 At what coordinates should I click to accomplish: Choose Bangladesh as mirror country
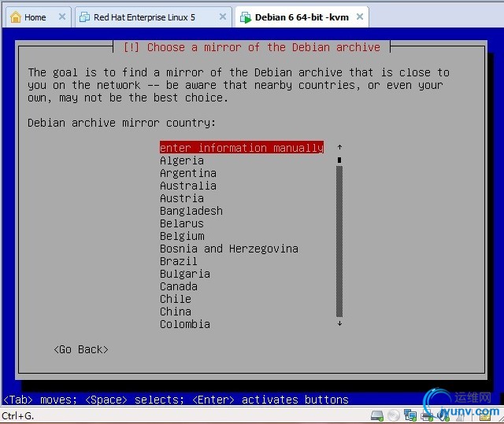[x=191, y=211]
